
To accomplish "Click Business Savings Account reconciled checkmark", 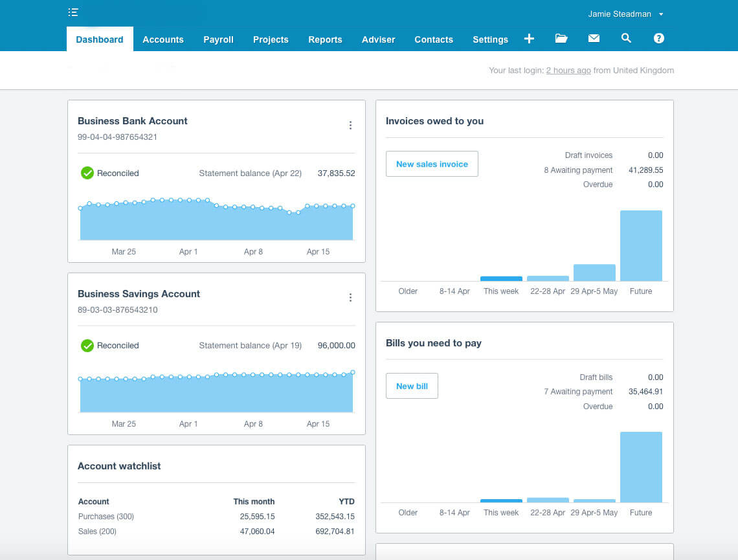I will coord(87,346).
